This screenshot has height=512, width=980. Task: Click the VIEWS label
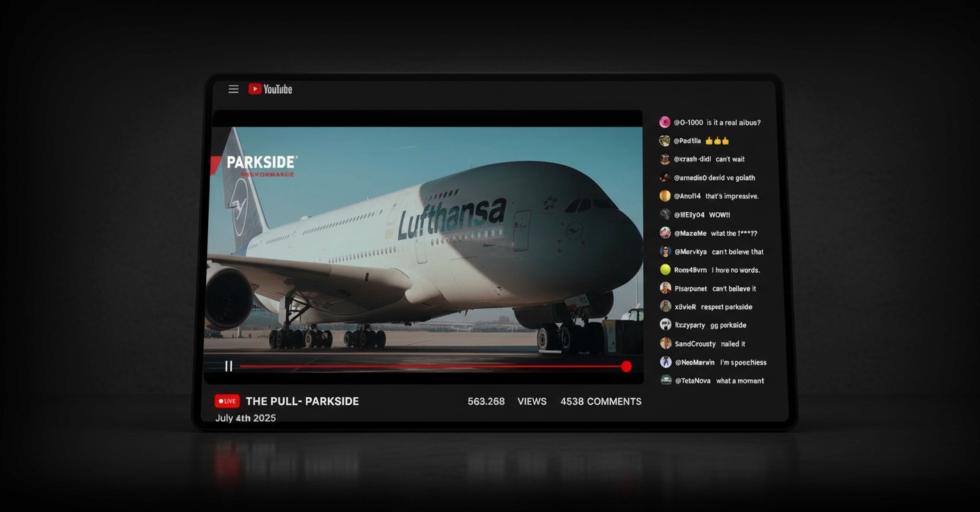pyautogui.click(x=532, y=401)
